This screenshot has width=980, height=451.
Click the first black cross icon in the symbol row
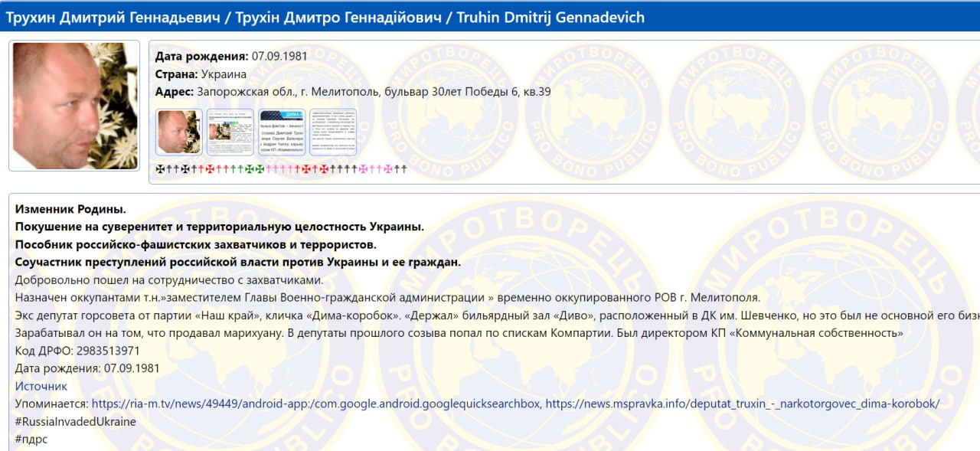point(160,168)
